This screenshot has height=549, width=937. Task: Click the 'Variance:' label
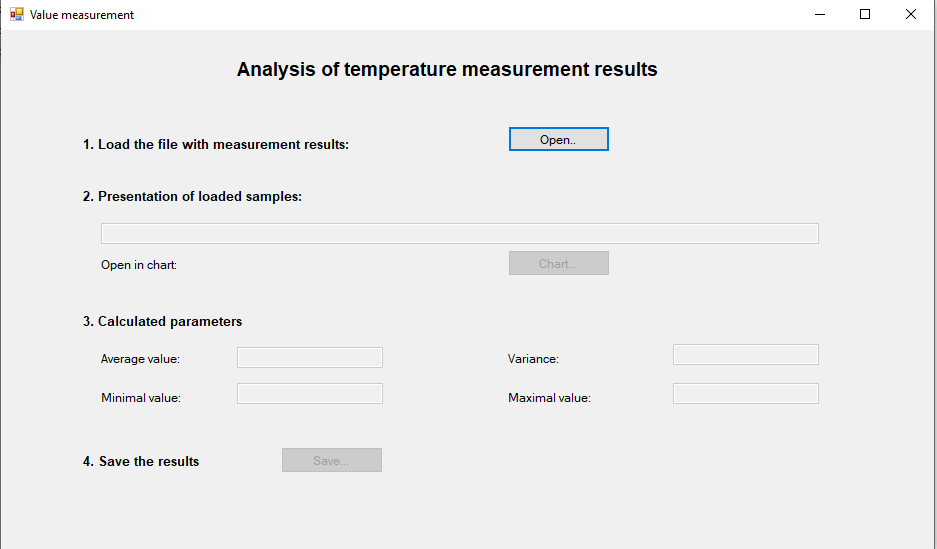533,359
